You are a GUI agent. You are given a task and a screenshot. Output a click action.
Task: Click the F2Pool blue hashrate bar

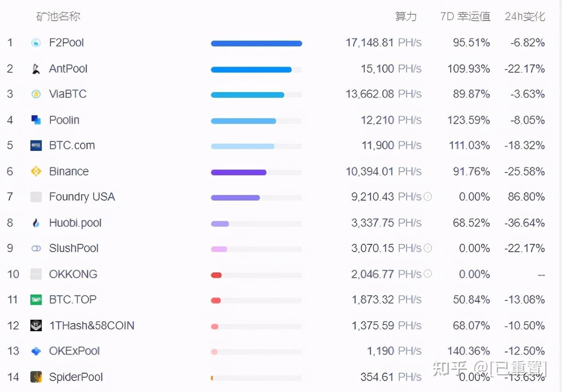256,44
